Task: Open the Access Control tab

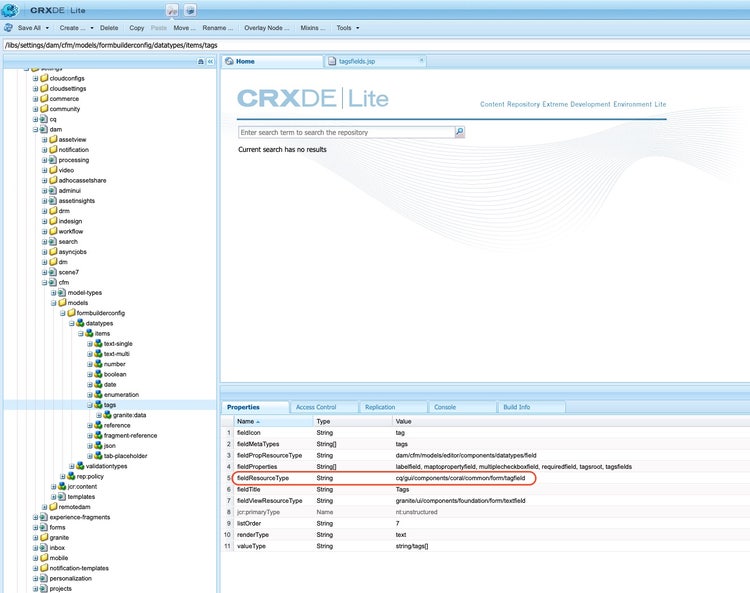Action: coord(324,407)
